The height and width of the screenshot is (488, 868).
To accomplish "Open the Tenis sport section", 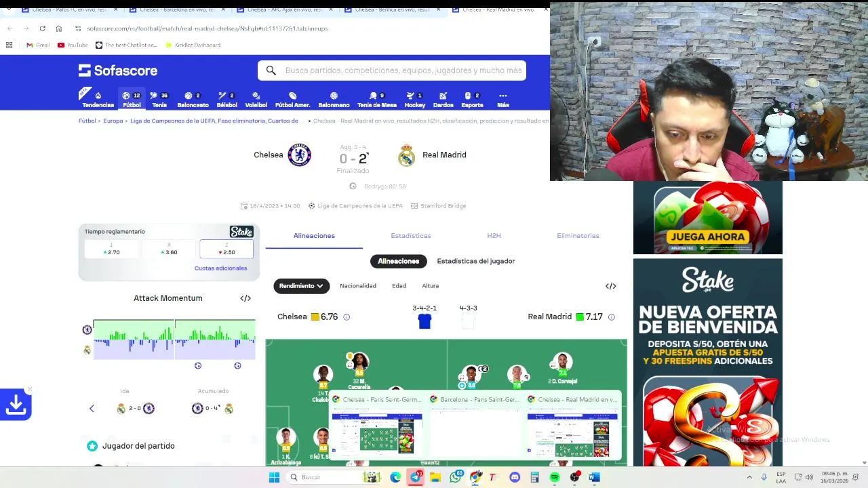I will coord(159,100).
